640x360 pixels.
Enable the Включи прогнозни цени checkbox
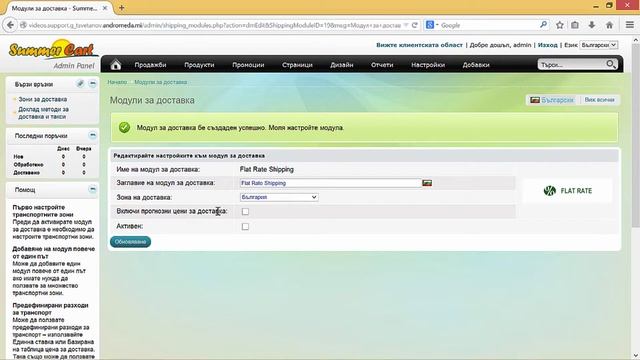point(245,211)
